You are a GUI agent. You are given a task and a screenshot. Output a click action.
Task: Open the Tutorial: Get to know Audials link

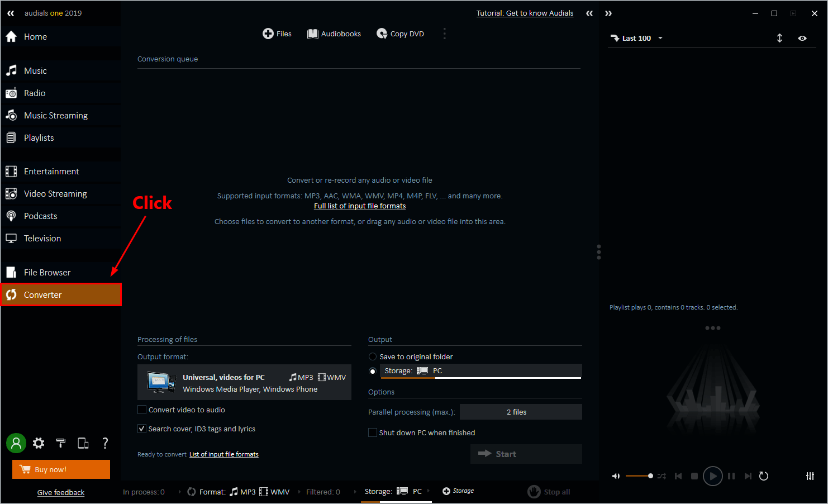(525, 13)
